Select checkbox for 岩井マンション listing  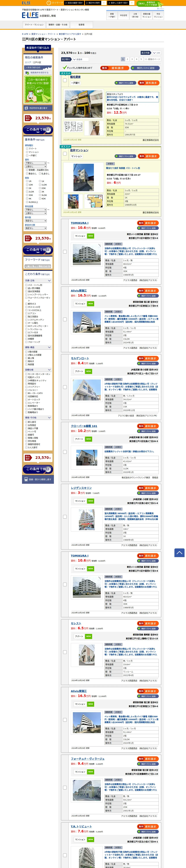(x=65, y=154)
